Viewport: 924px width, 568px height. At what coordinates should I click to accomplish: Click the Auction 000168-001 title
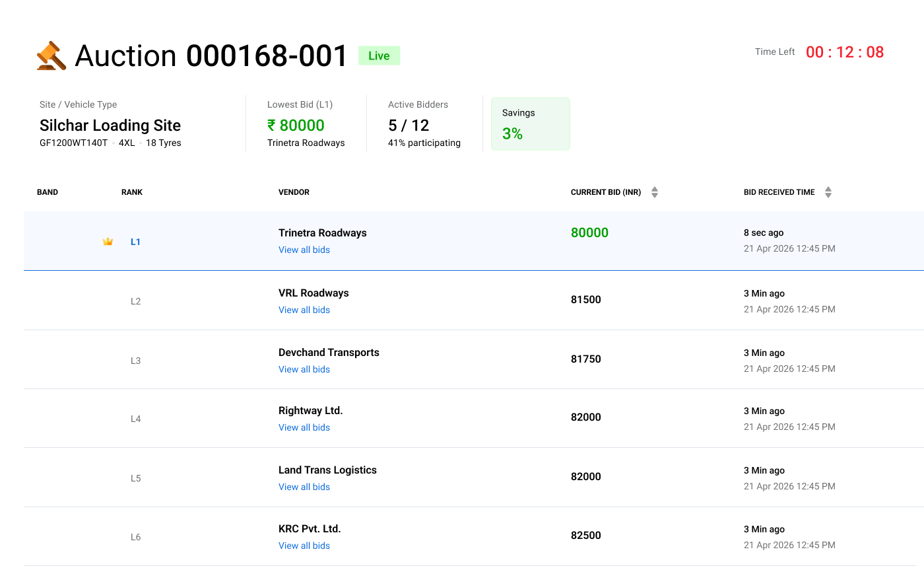[x=211, y=56]
